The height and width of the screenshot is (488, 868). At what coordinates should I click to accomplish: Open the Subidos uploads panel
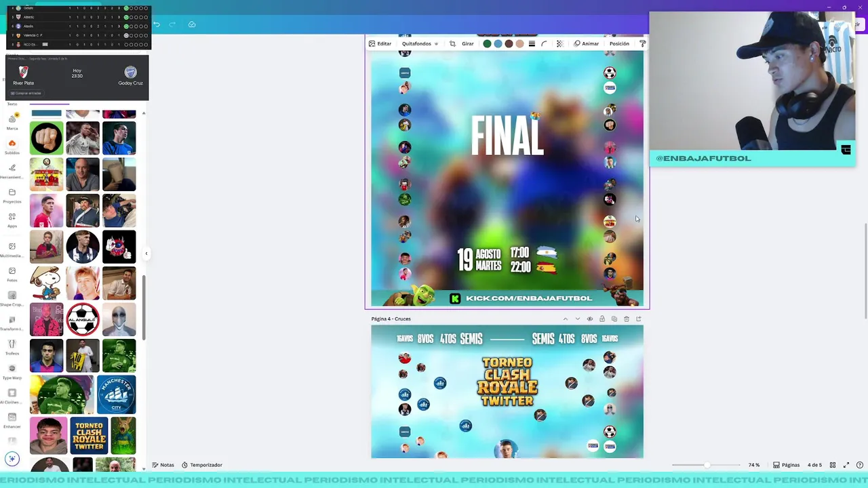click(12, 146)
